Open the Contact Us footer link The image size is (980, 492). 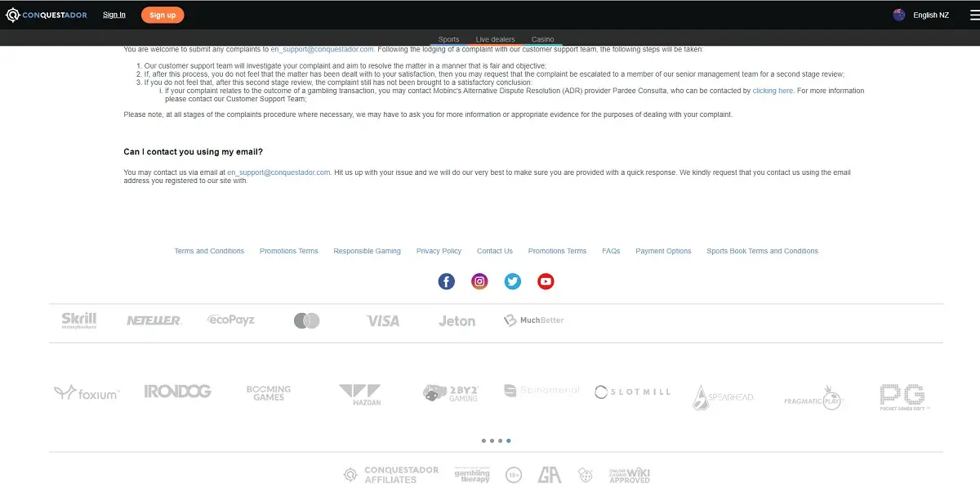point(495,251)
